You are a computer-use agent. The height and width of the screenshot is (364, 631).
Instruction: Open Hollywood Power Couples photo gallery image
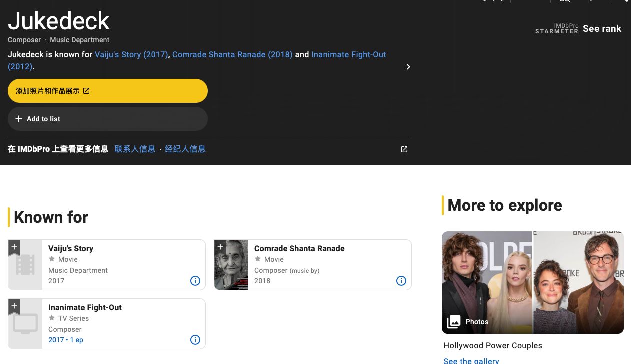(x=533, y=282)
